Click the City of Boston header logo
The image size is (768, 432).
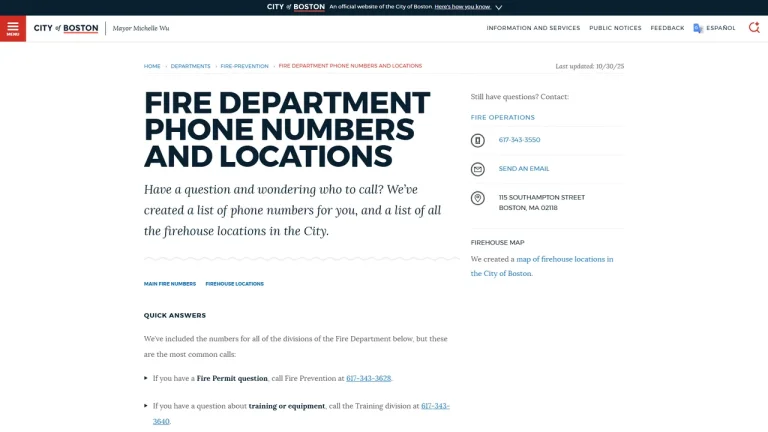pos(66,28)
